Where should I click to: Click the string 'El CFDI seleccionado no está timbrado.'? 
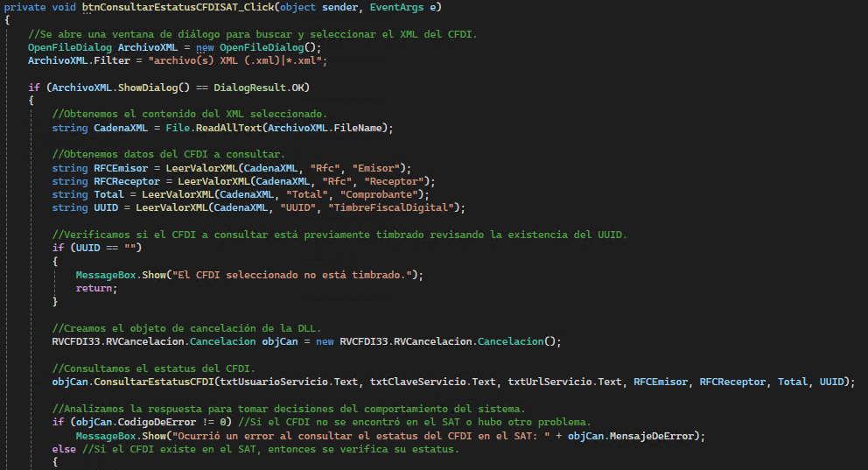point(291,275)
